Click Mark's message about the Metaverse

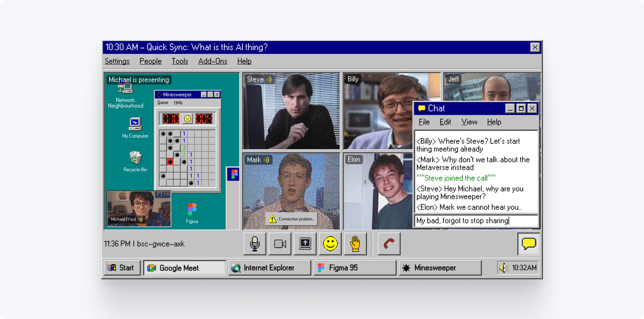473,164
